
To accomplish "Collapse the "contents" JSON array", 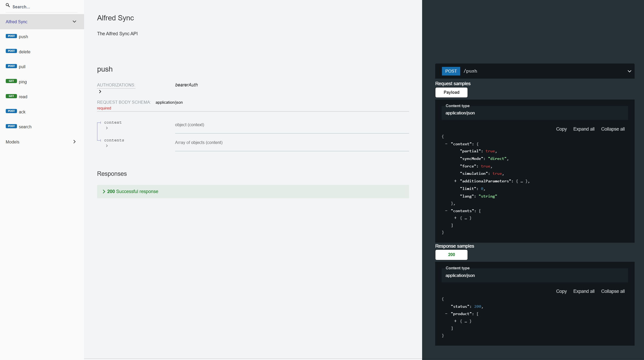I will 446,211.
